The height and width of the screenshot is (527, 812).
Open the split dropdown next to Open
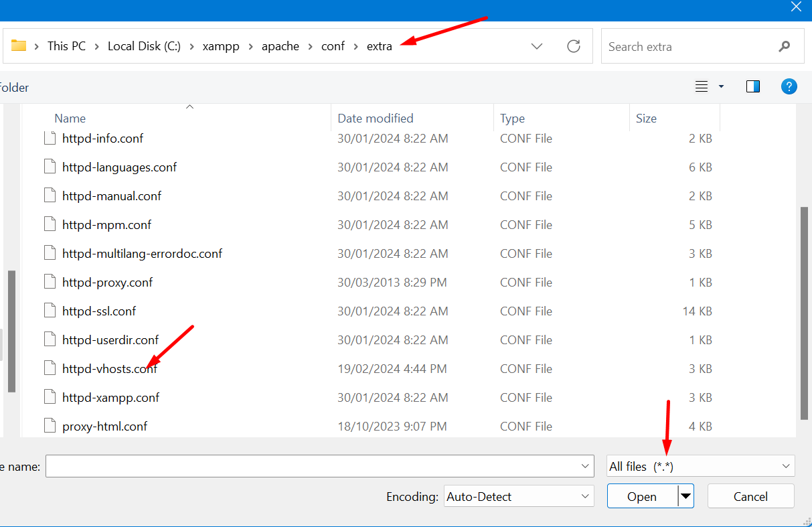[685, 496]
